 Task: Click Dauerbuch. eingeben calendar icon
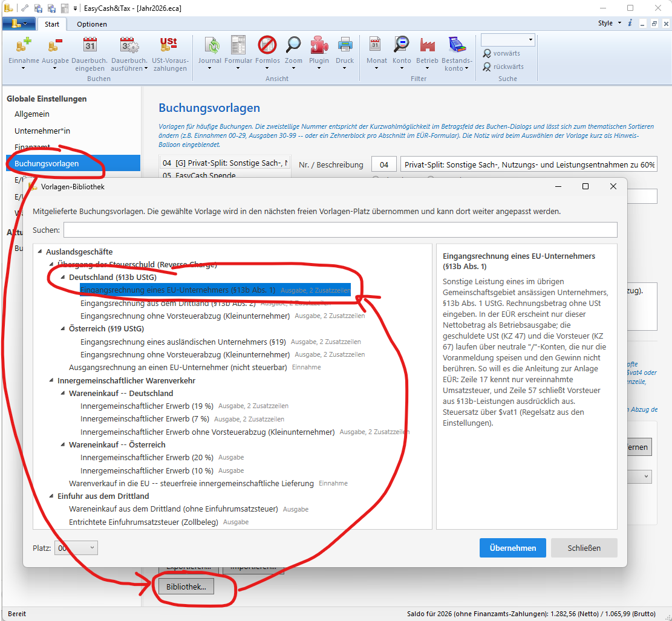tap(90, 45)
